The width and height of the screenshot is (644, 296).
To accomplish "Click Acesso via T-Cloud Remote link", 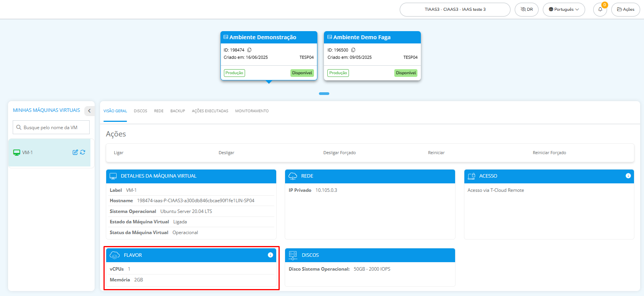I will tap(496, 190).
